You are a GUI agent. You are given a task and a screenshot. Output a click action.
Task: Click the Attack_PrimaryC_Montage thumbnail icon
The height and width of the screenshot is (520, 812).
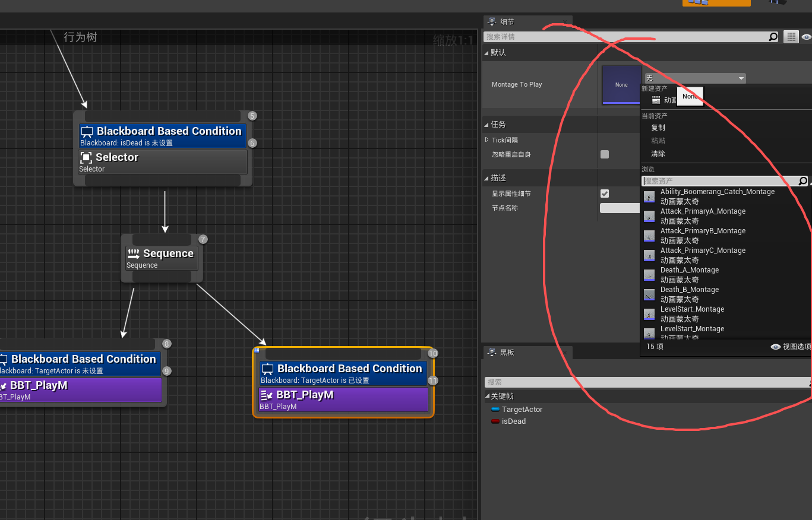(x=649, y=255)
